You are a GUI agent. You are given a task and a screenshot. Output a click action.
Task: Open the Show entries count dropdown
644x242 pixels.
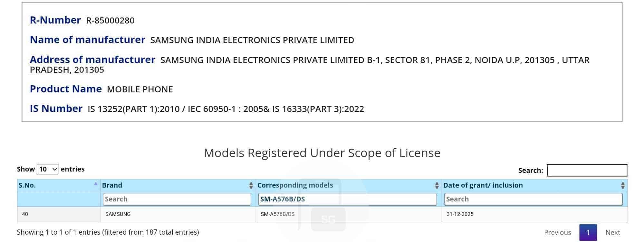pos(48,169)
